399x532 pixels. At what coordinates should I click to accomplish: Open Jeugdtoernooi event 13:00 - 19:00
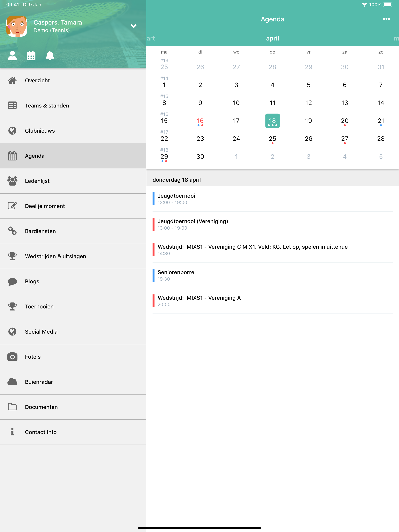272,199
